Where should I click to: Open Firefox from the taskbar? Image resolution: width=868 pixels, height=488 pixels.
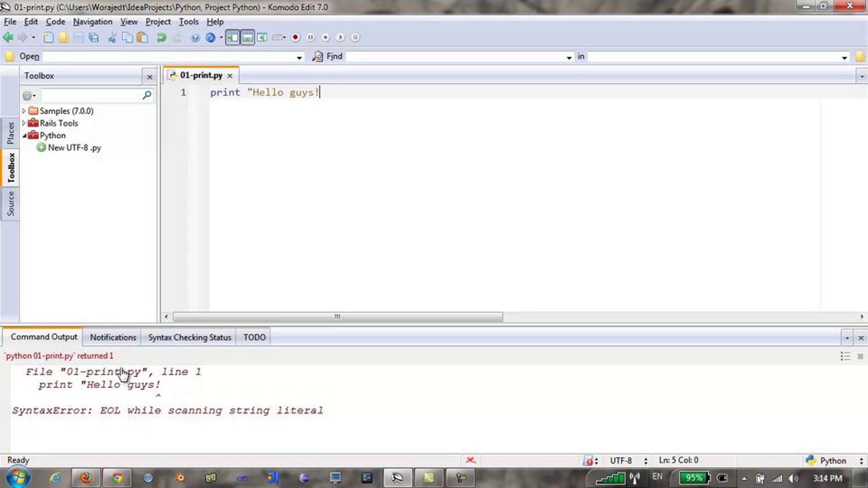tap(86, 478)
